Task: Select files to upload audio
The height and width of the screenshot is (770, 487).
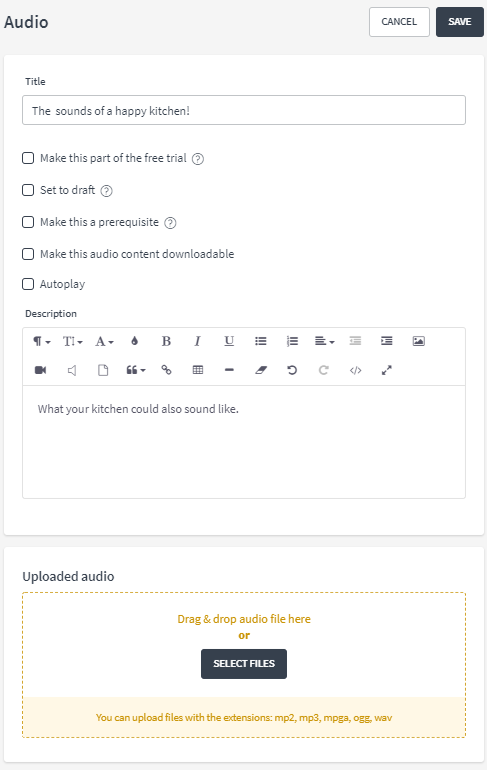Action: click(244, 663)
